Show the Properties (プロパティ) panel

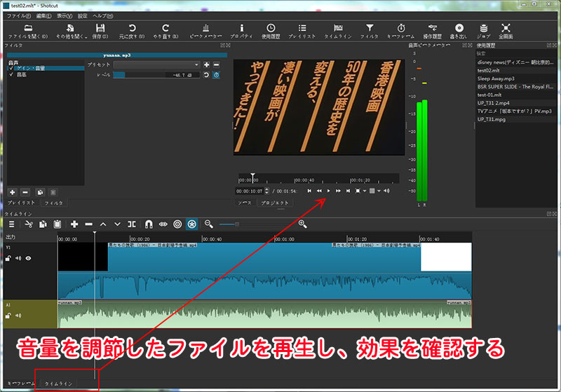[241, 28]
